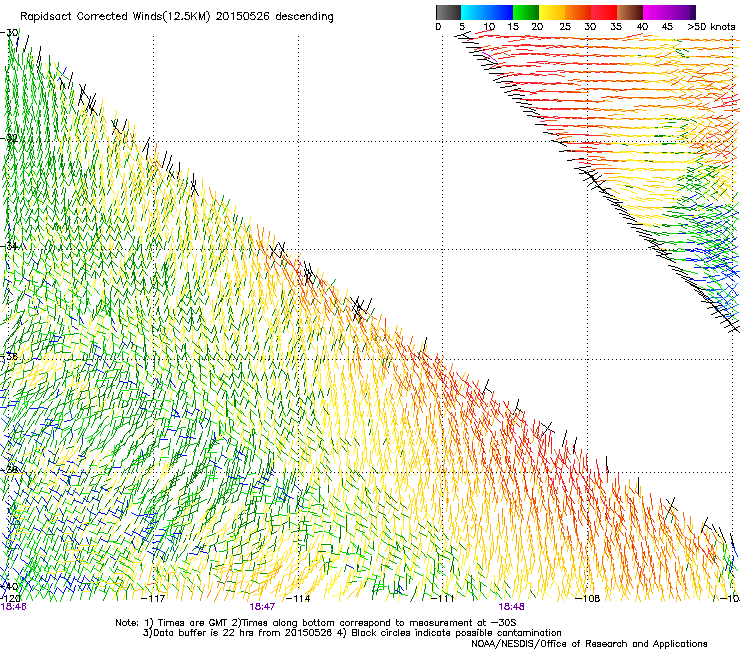Image resolution: width=740 pixels, height=650 pixels.
Task: Click the '-34' latitude axis label
Action: [x=9, y=246]
